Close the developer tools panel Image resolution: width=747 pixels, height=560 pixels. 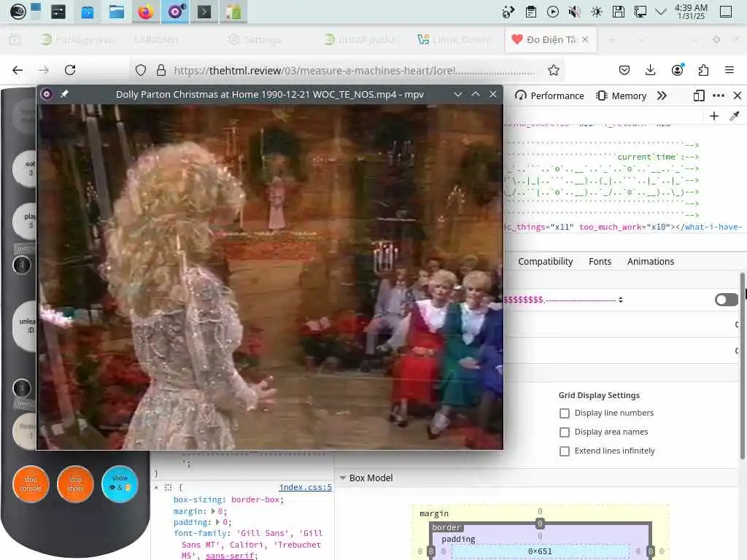coord(738,96)
